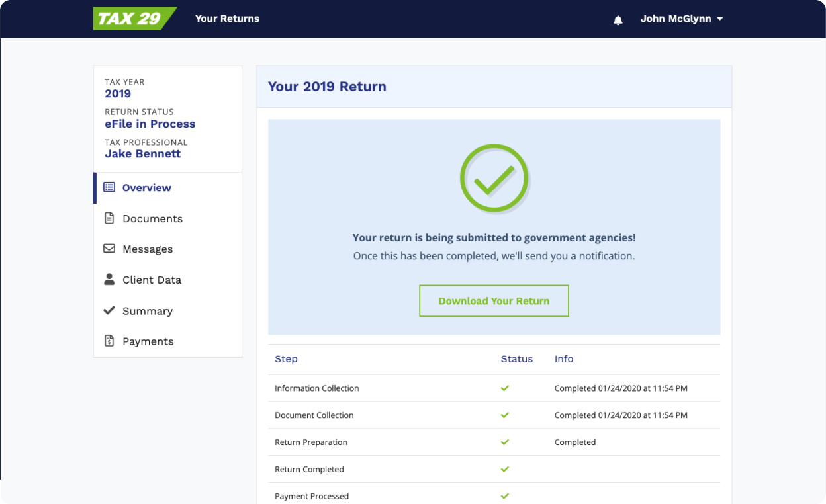The image size is (826, 504).
Task: Select the Document Collection row
Action: [x=314, y=415]
